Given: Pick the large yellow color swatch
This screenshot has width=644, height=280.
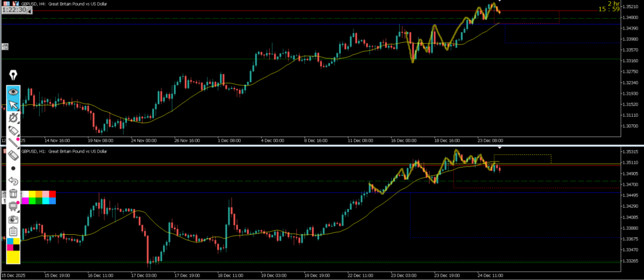Looking at the screenshot, I should 13,257.
